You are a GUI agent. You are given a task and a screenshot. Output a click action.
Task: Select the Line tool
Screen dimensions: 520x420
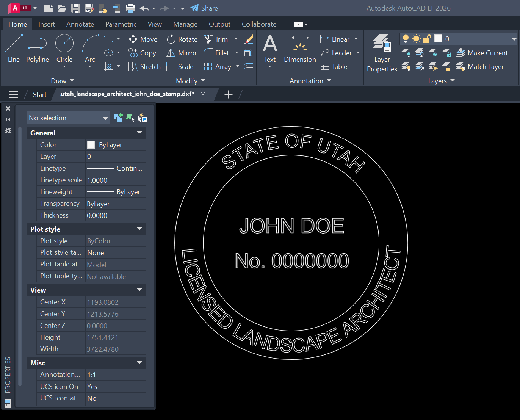coord(14,48)
